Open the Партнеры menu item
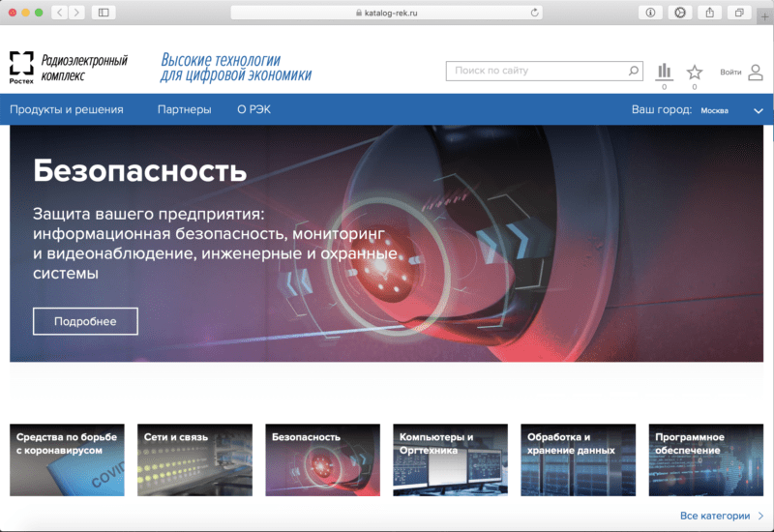Viewport: 774px width, 532px height. pos(184,109)
